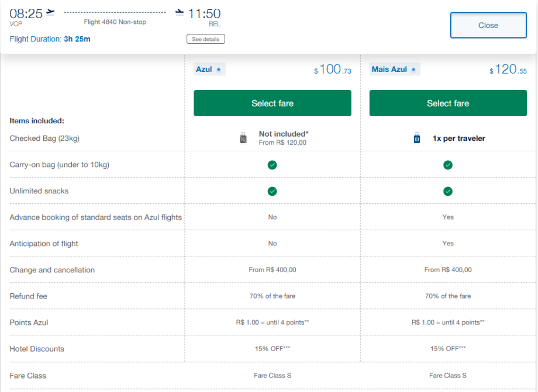Screen dimensions: 538x392
Task: Click the diamond icon in the Mais Azul badge
Action: point(413,70)
